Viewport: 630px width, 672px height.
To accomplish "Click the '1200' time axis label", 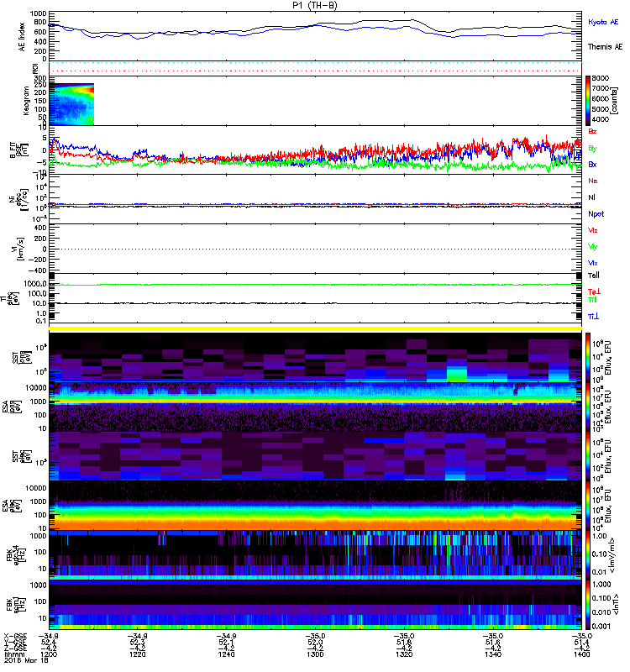I will pyautogui.click(x=49, y=654).
